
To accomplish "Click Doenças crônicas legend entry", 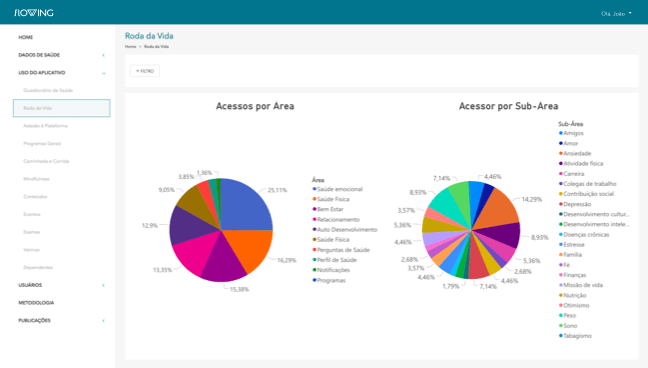I will coord(584,234).
